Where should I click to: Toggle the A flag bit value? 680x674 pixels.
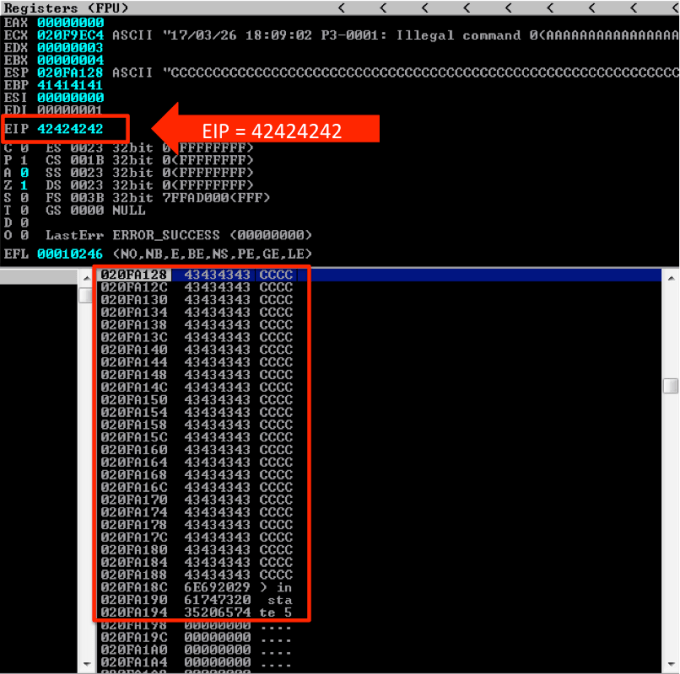[x=24, y=172]
